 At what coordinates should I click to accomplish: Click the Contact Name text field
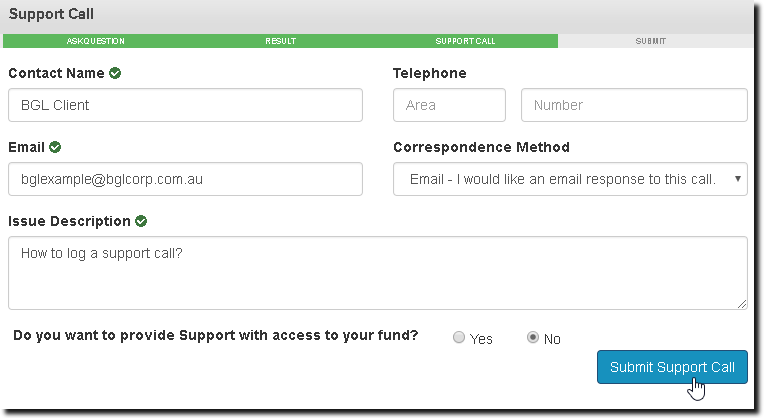[x=185, y=105]
